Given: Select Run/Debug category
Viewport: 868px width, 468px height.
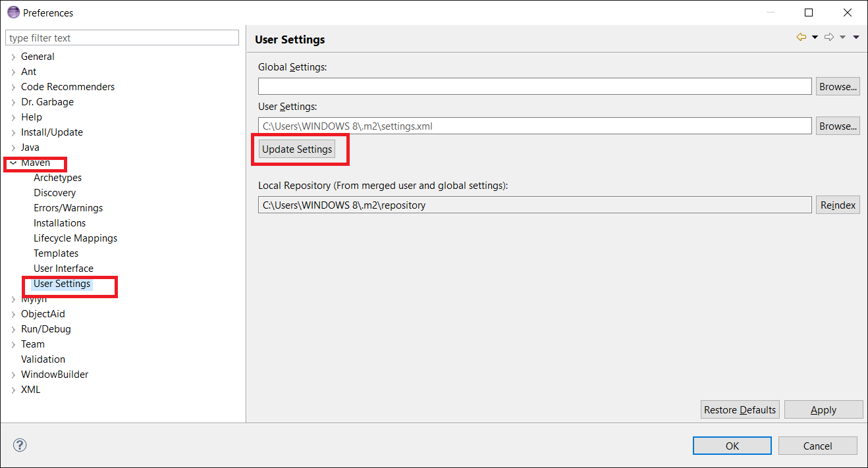Looking at the screenshot, I should [46, 329].
